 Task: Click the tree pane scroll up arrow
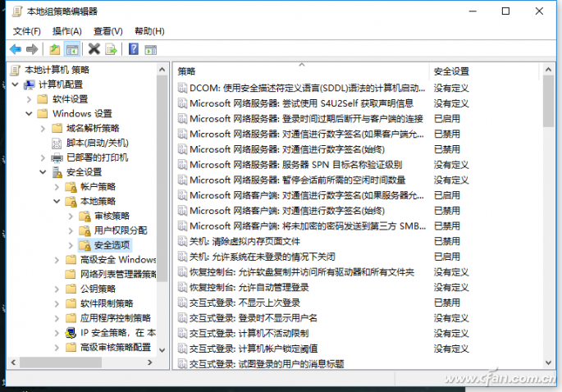tap(162, 70)
